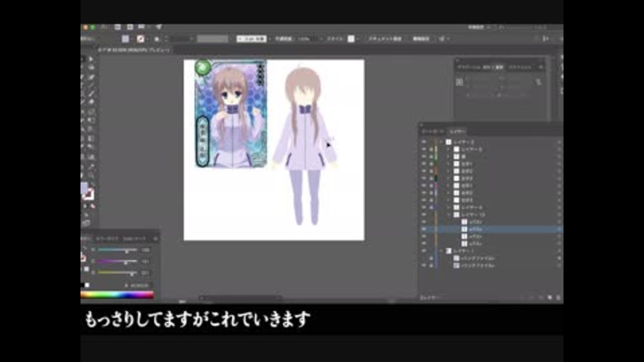Adjust the magenta color slider
Screen dimensions: 644x362
(117, 261)
